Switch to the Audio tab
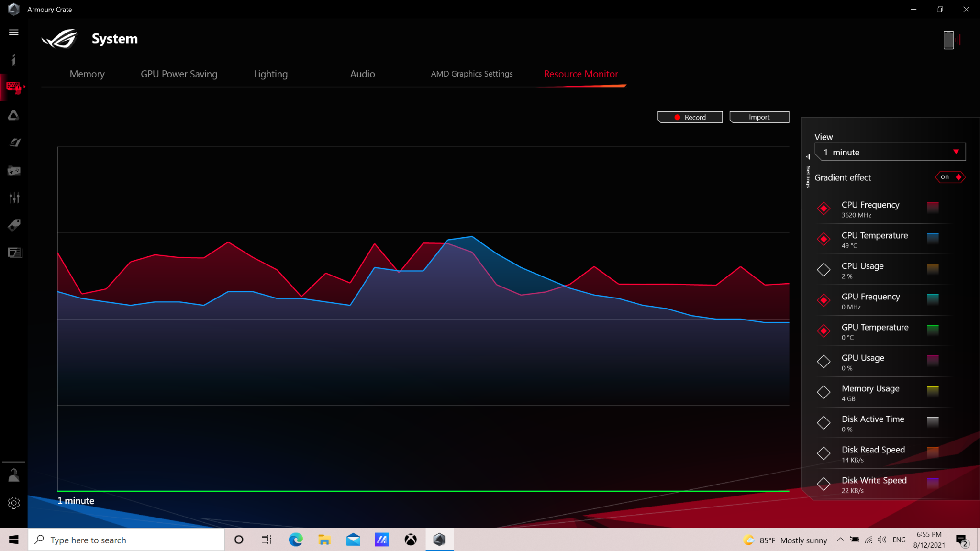980x551 pixels. click(363, 74)
